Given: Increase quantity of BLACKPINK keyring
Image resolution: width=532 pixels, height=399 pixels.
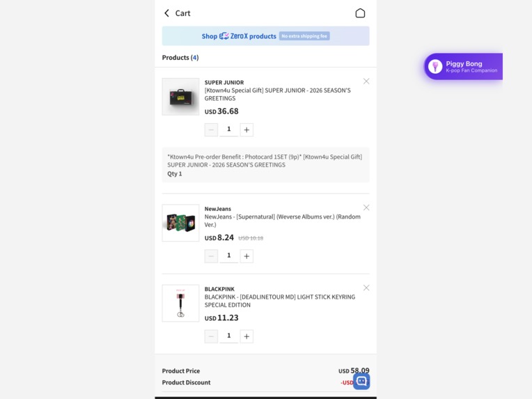Looking at the screenshot, I should [x=247, y=336].
